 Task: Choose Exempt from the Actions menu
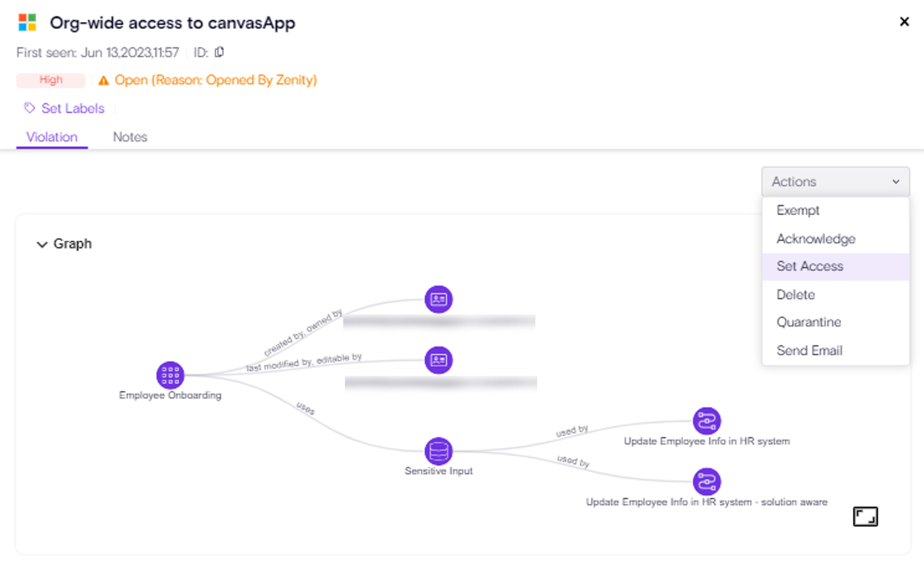tap(798, 210)
